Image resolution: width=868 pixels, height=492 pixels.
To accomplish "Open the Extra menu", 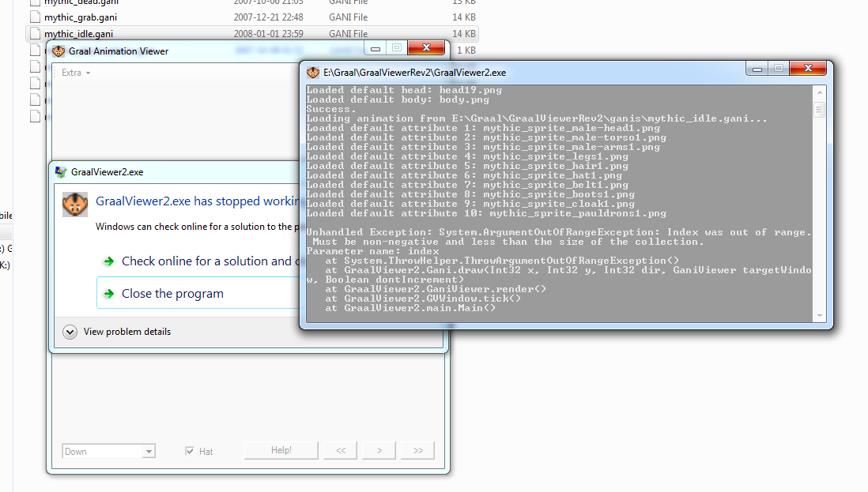I will click(x=76, y=73).
